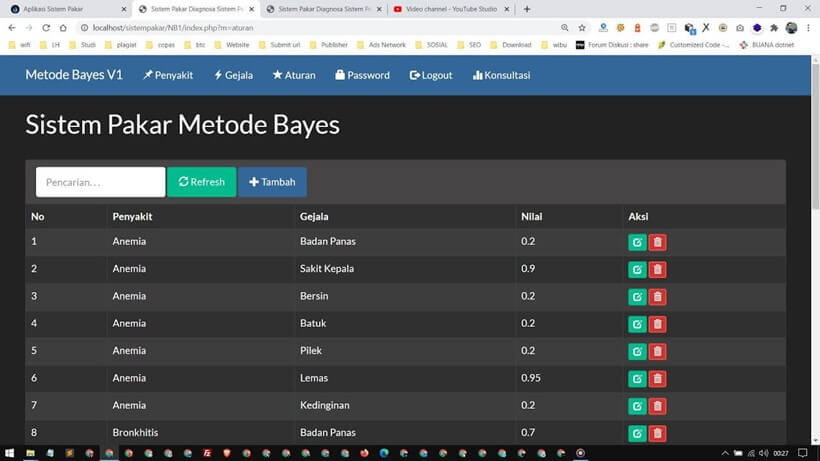
Task: Click the Logout link
Action: coord(431,75)
